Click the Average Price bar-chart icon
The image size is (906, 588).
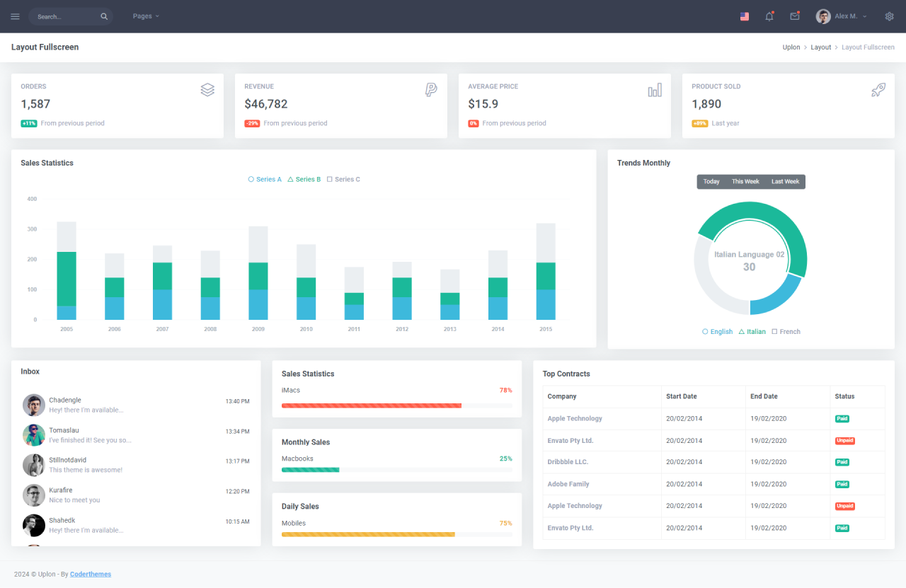click(655, 90)
